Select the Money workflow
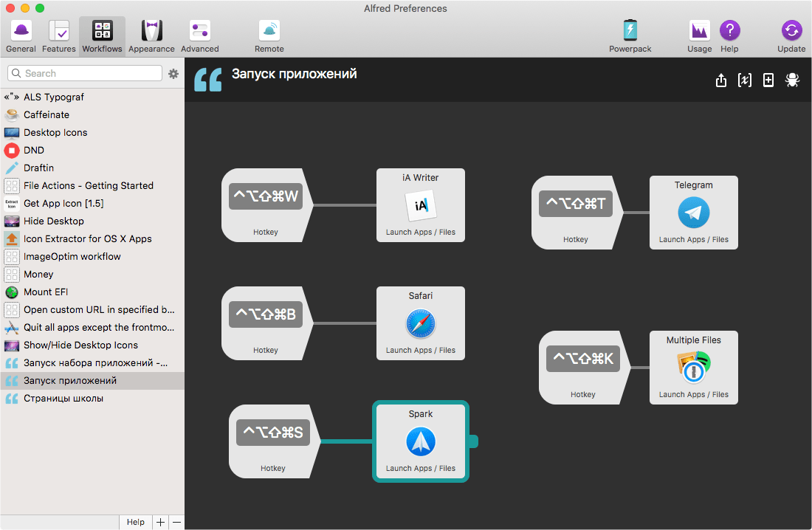The image size is (812, 530). 92,274
